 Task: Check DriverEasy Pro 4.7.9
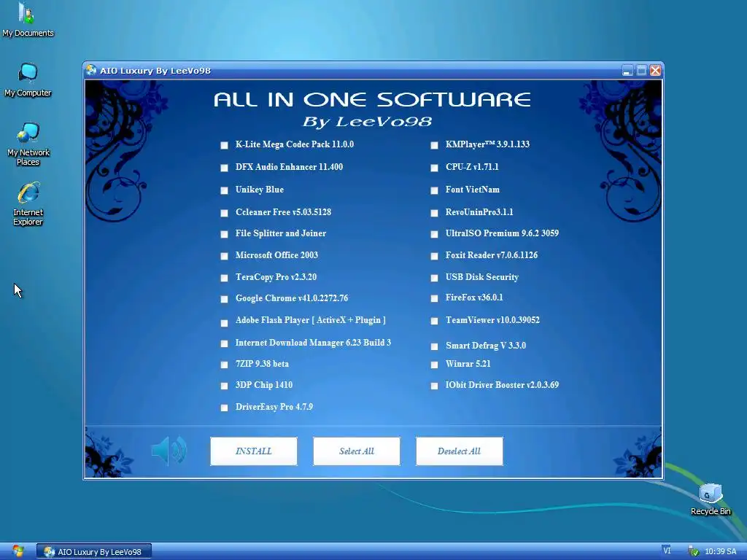point(224,408)
